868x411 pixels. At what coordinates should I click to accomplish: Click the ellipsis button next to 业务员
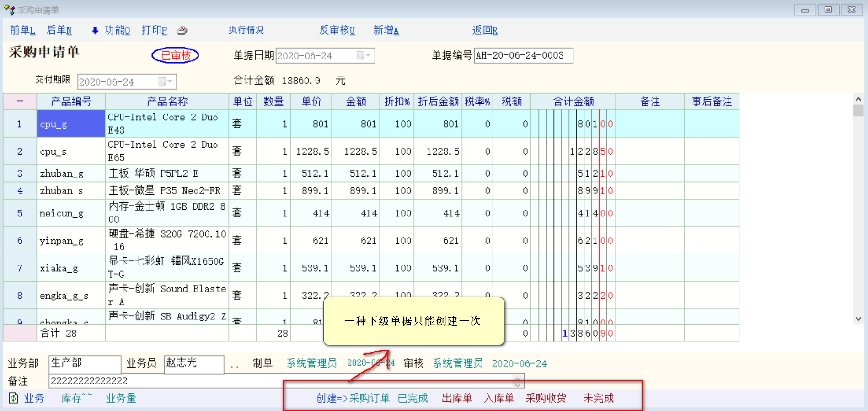pos(235,364)
